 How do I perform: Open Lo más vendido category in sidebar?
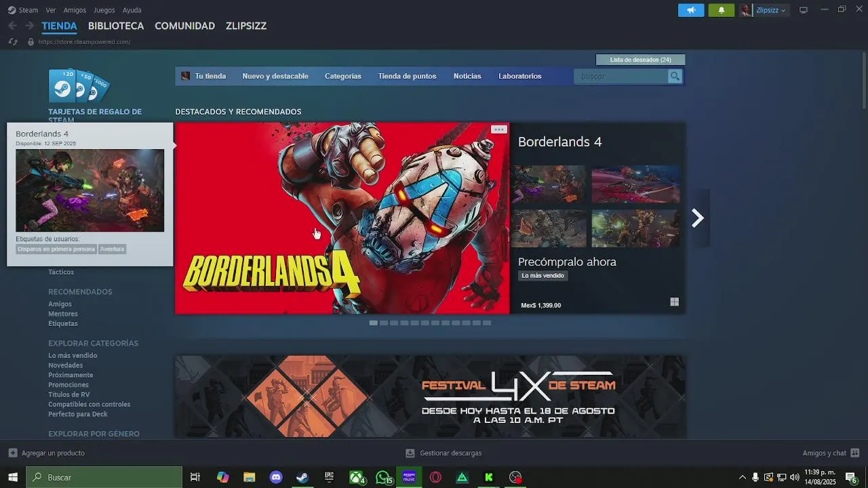(73, 355)
